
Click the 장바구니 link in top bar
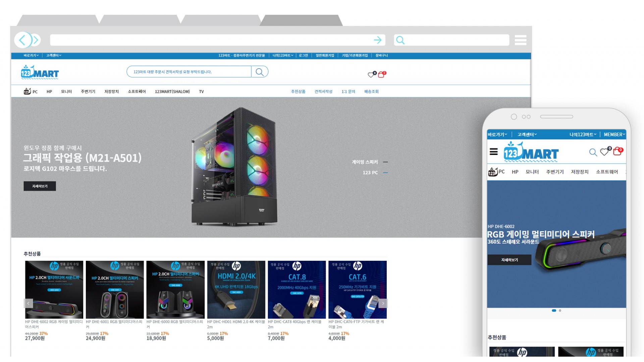[381, 55]
